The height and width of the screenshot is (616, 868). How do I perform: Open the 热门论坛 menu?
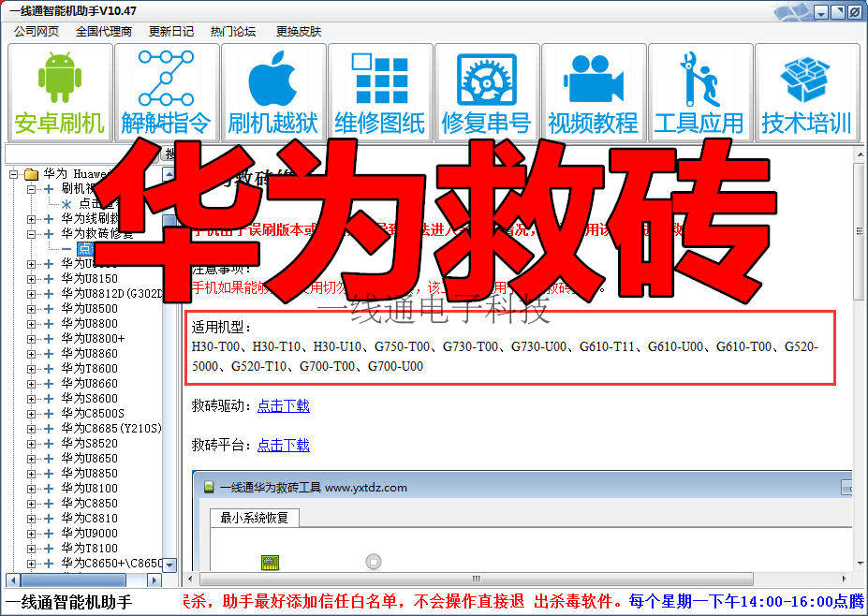[233, 32]
